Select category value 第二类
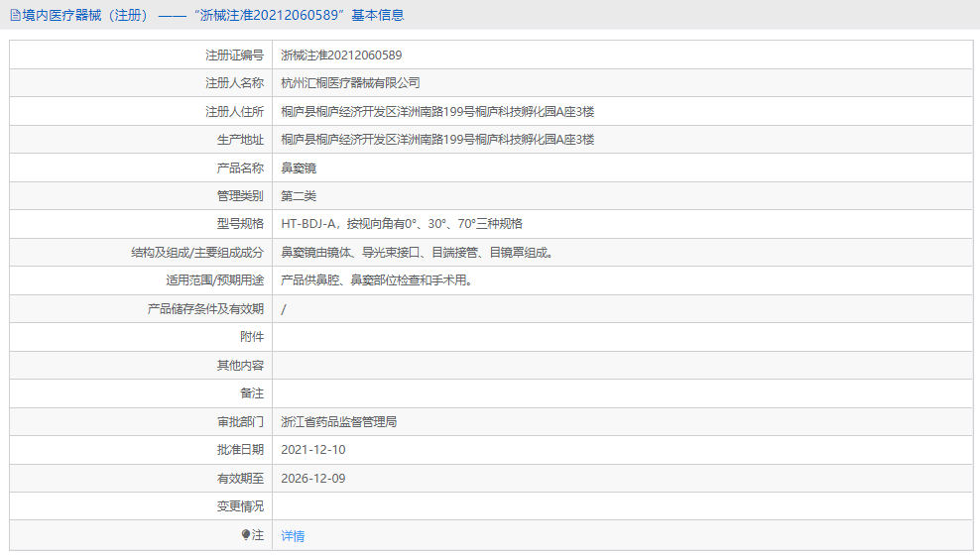The width and height of the screenshot is (980, 556). point(299,196)
